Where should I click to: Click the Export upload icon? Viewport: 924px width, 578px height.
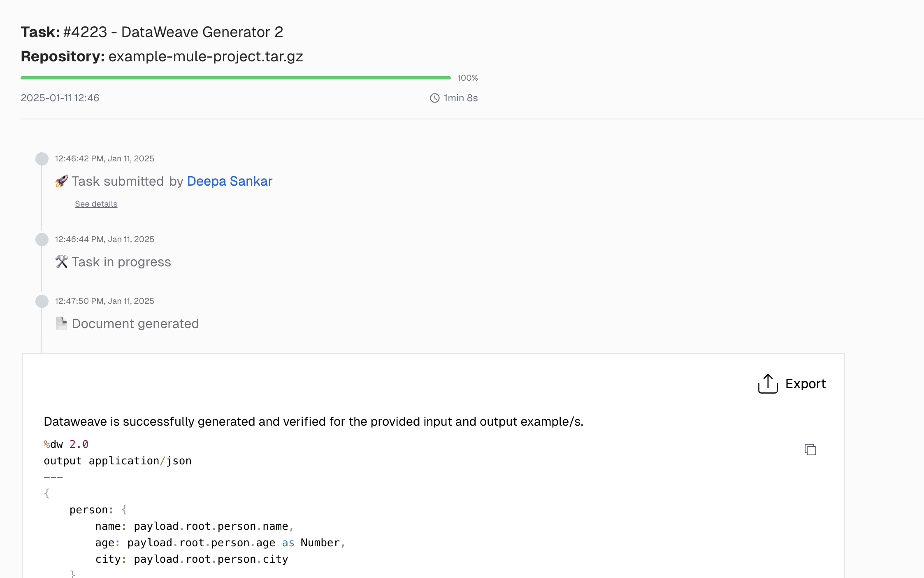768,384
